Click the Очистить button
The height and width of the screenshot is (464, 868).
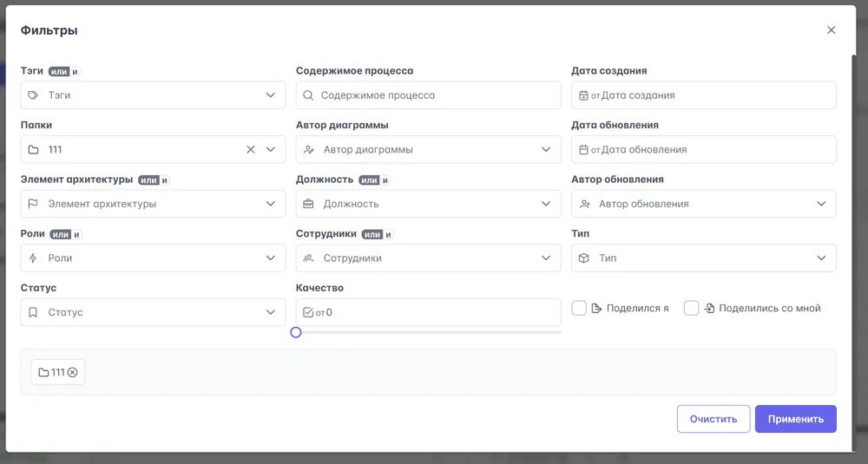coord(713,419)
